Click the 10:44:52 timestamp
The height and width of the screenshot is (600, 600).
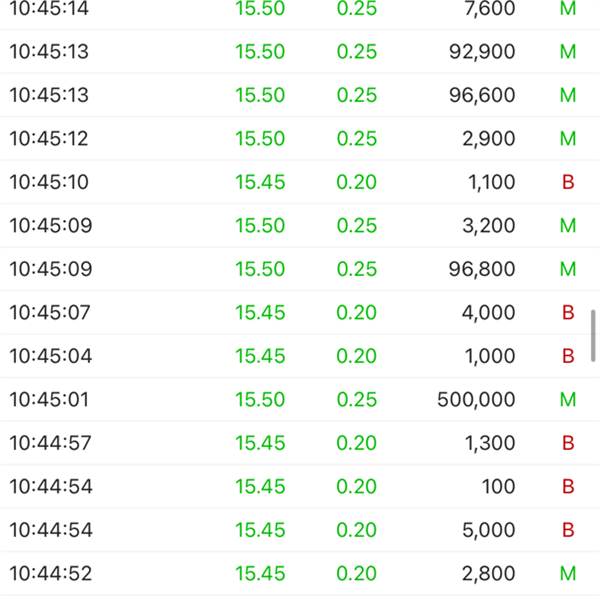(x=50, y=574)
